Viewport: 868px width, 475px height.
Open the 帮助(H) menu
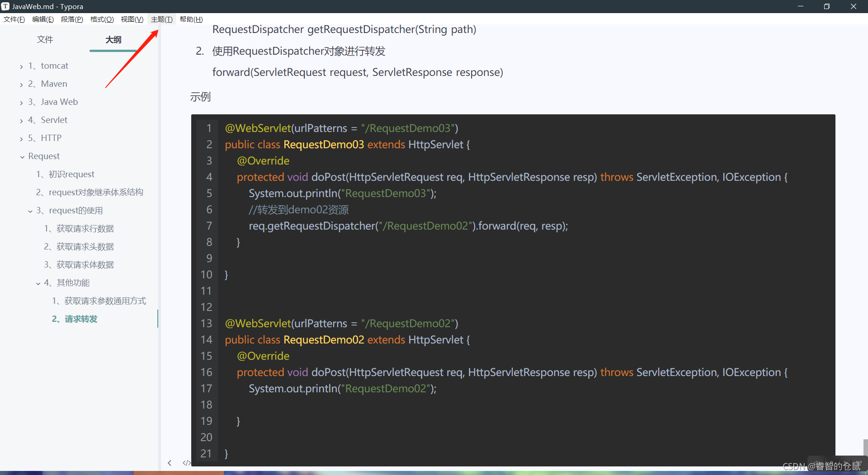click(x=191, y=19)
